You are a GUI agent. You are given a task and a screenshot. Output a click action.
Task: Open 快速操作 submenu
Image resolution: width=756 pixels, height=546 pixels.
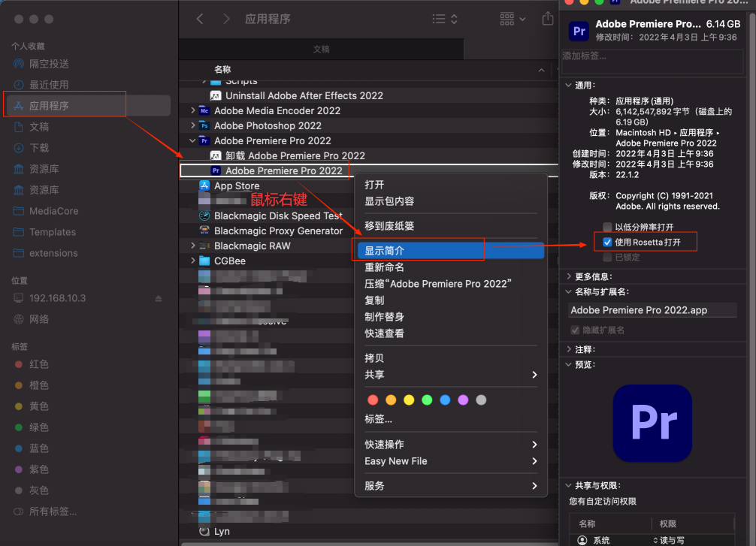(451, 445)
